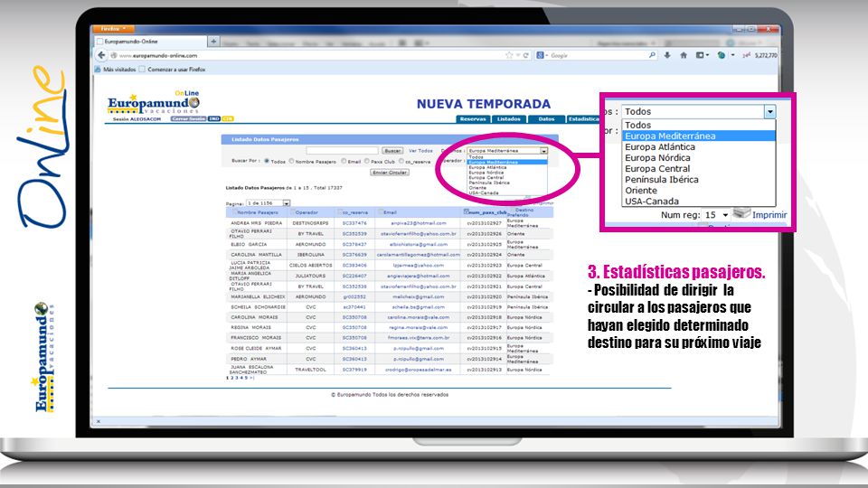Image resolution: width=868 pixels, height=488 pixels.
Task: Click email scheila.bs@gmail.com
Action: click(418, 307)
